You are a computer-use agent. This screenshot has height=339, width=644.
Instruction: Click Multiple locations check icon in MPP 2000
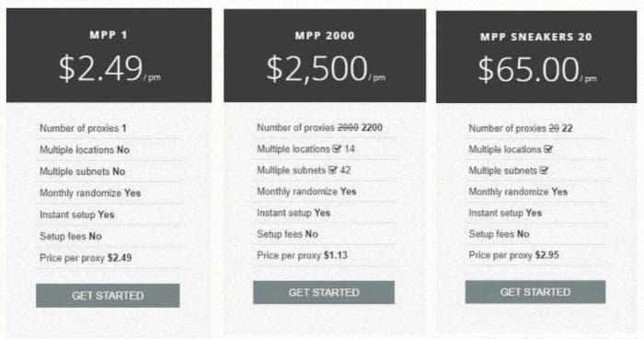click(337, 148)
